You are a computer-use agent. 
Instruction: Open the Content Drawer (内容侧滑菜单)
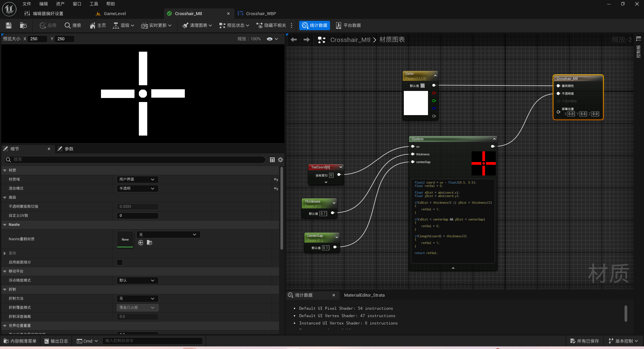pyautogui.click(x=20, y=341)
